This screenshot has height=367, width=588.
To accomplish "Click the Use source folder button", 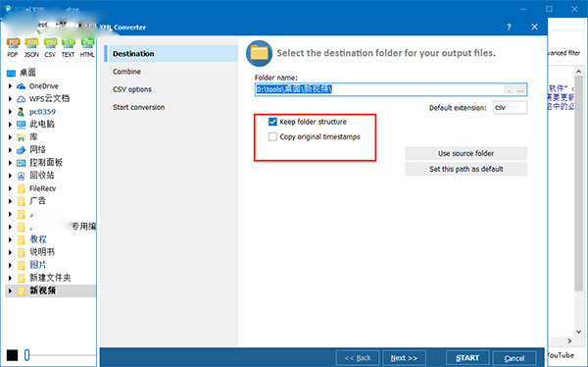I will click(465, 153).
